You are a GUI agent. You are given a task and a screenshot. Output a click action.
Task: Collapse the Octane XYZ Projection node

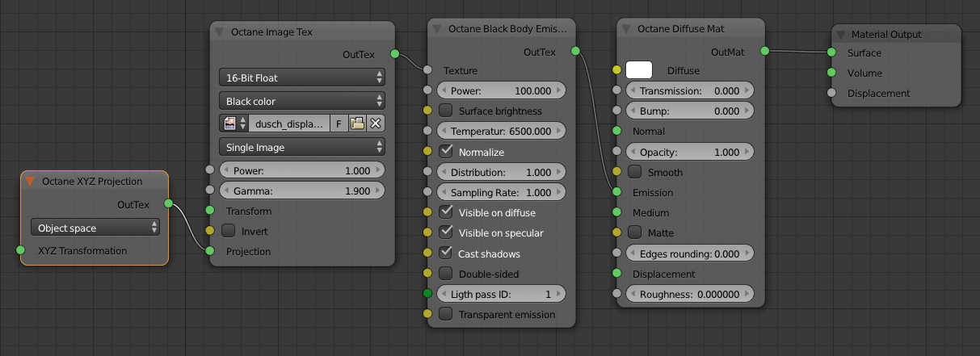(x=31, y=181)
